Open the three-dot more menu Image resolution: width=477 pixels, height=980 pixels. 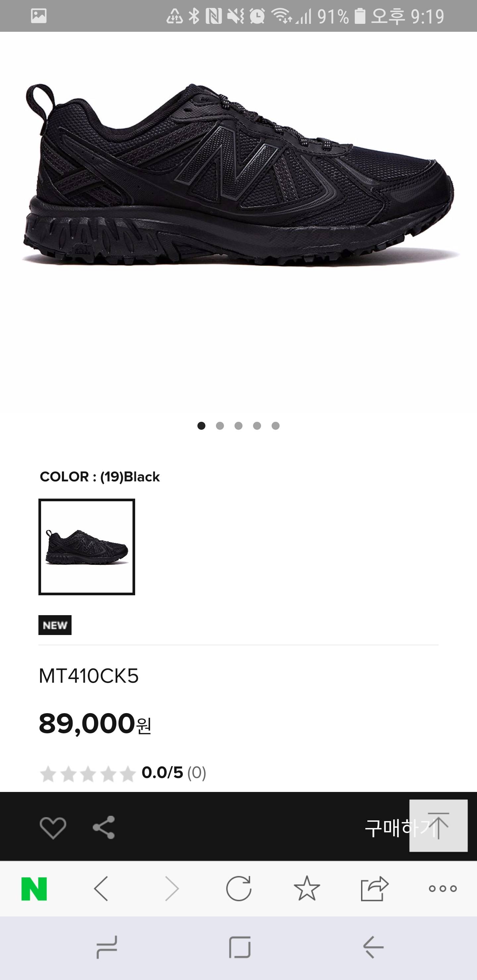pyautogui.click(x=442, y=889)
